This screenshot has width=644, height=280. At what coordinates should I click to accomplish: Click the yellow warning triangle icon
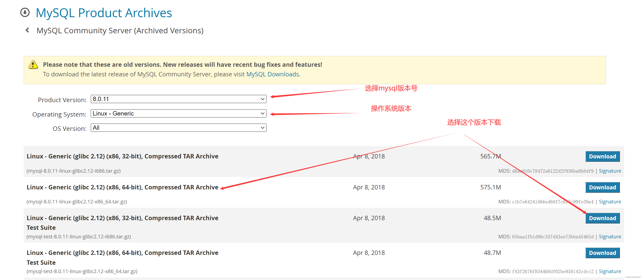point(33,64)
